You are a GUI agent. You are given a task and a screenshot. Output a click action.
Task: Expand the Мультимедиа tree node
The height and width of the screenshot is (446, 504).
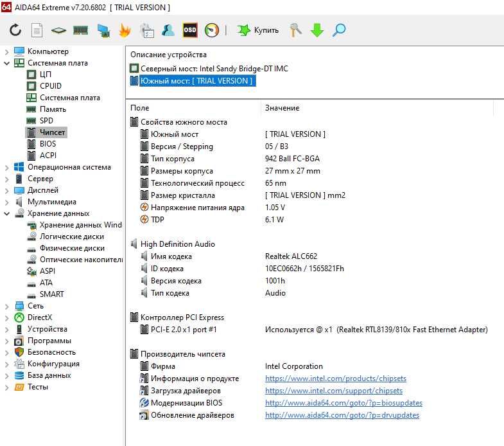pyautogui.click(x=6, y=202)
